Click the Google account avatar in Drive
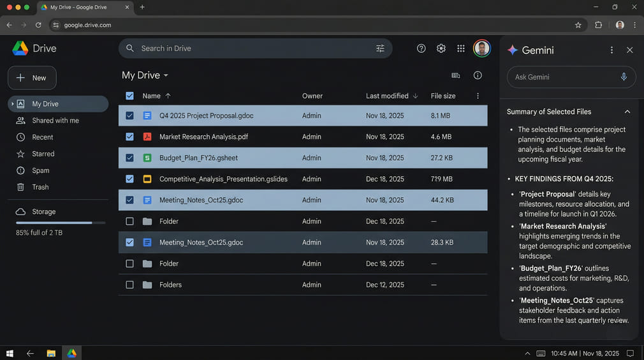The width and height of the screenshot is (644, 360). point(482,49)
